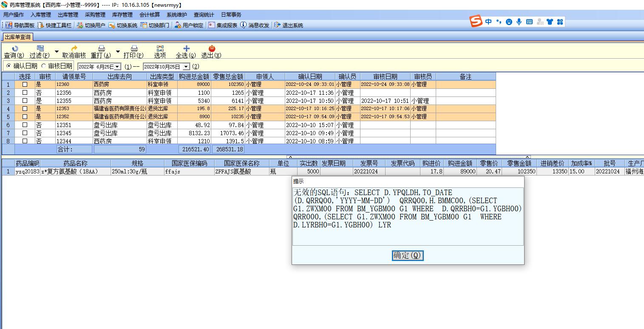
Task: Select all rows with 全选(Q)
Action: (x=186, y=52)
